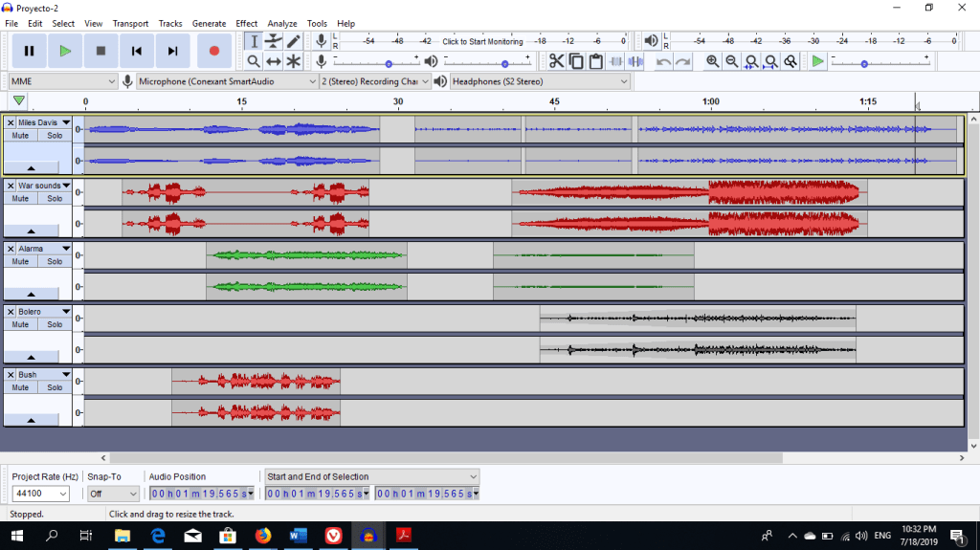Open the Effect menu
This screenshot has width=980, height=550.
(247, 23)
